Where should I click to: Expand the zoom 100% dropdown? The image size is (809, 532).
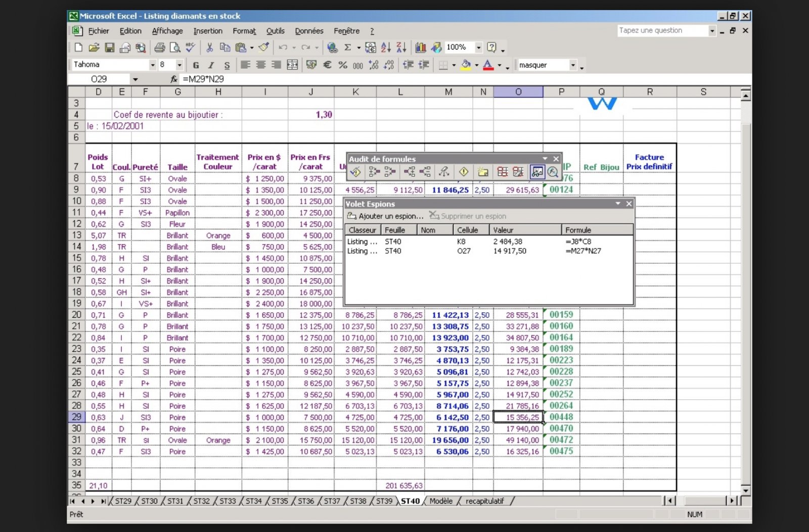(x=478, y=47)
